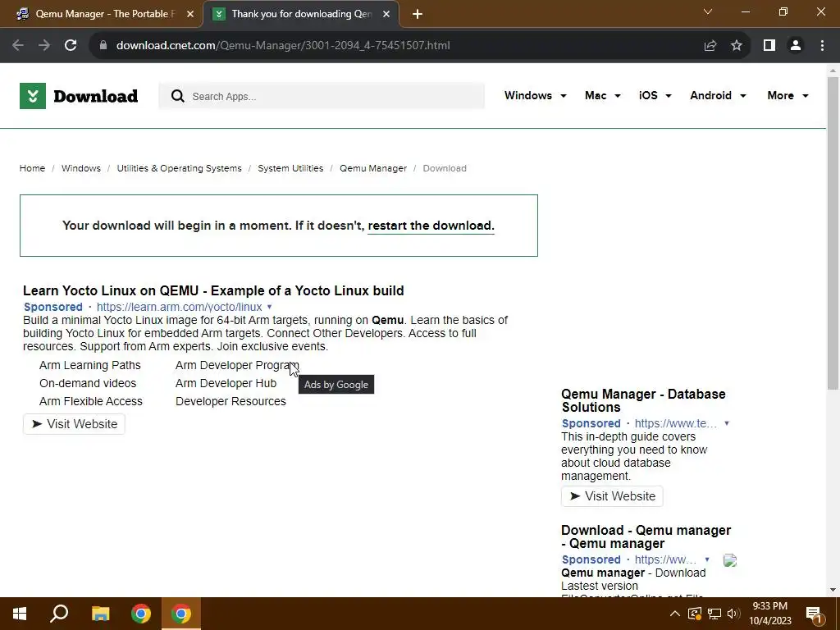This screenshot has width=840, height=630.
Task: Close the Qemu Manager Portable tab
Action: pos(190,15)
